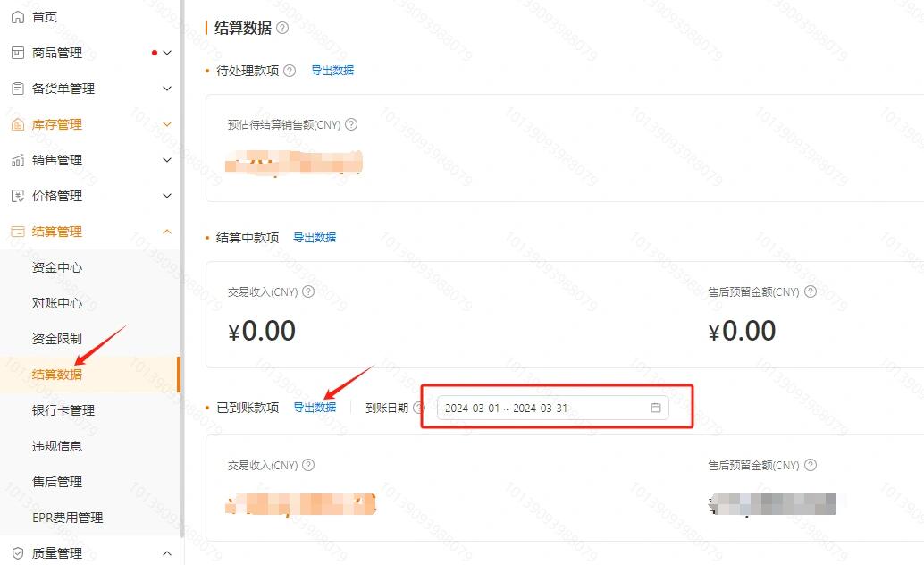
Task: Click the home icon for 首页
Action: point(18,17)
